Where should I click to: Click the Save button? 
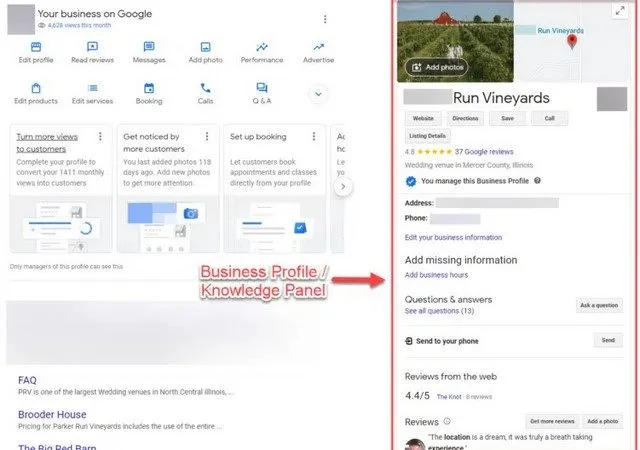(507, 118)
